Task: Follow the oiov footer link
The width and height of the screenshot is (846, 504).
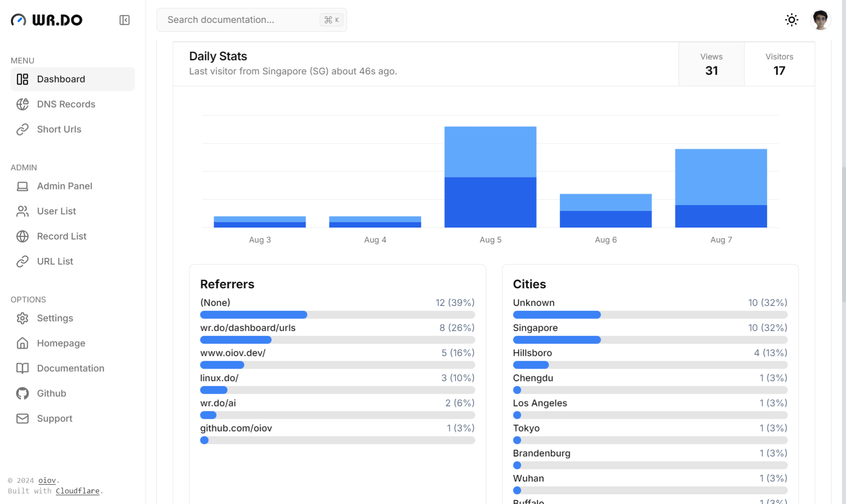Action: point(47,480)
